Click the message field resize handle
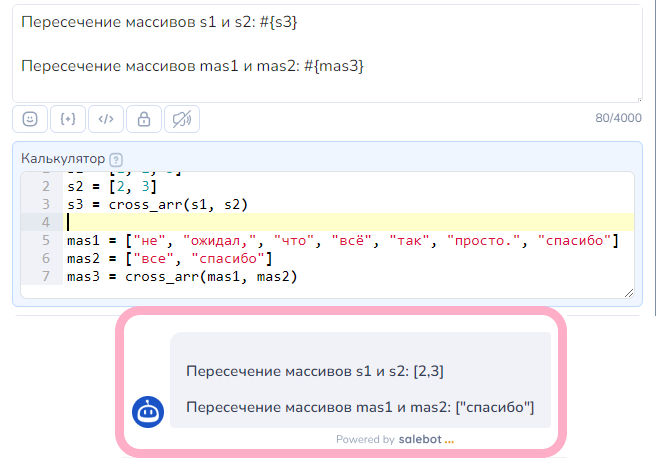The height and width of the screenshot is (468, 657). click(x=637, y=97)
